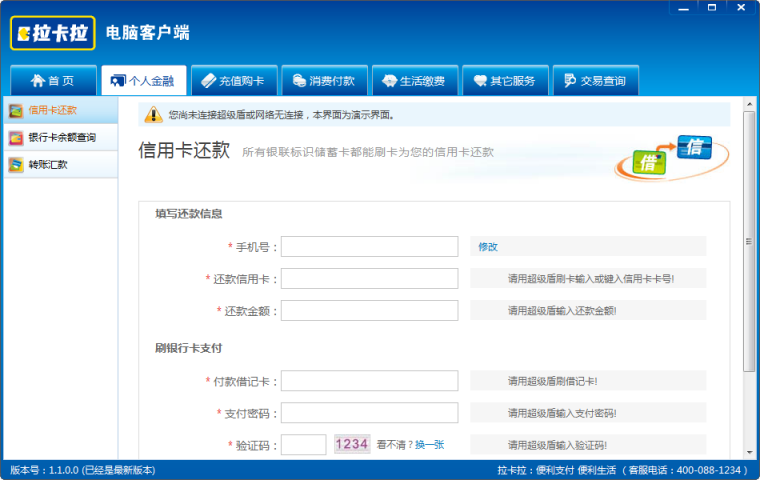Click the vertical scrollbar up arrow

click(750, 103)
